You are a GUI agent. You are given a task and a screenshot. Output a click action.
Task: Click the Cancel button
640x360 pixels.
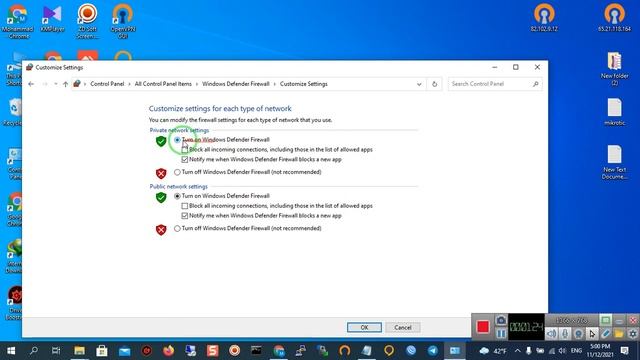(403, 327)
